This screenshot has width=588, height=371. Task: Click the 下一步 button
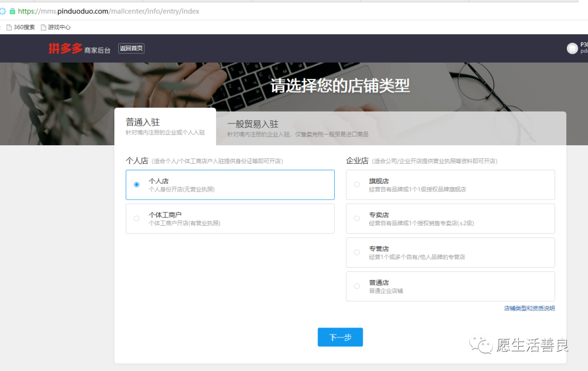[x=340, y=337]
